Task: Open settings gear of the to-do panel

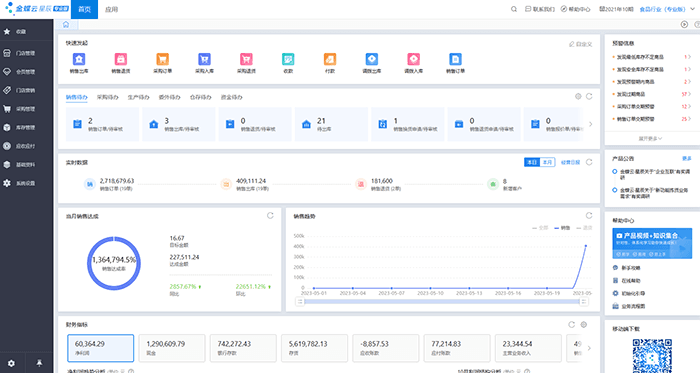Action: [578, 96]
